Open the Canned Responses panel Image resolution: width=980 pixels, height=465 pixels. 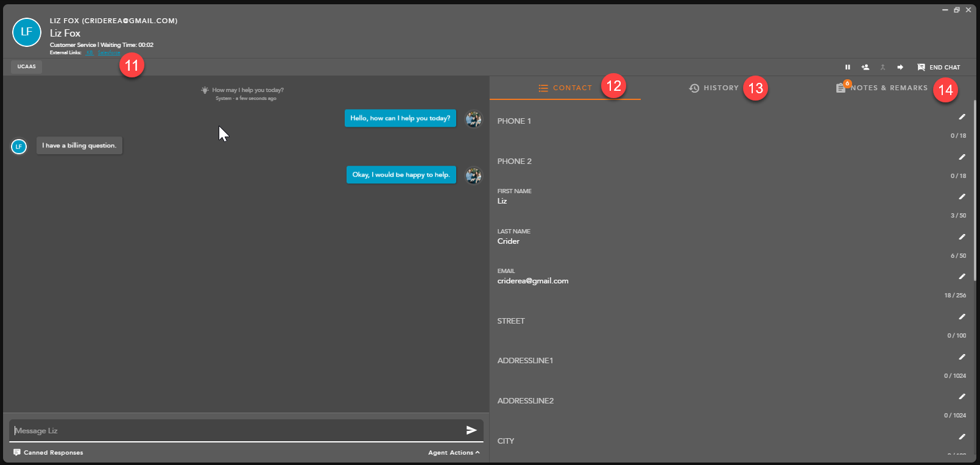tap(48, 453)
